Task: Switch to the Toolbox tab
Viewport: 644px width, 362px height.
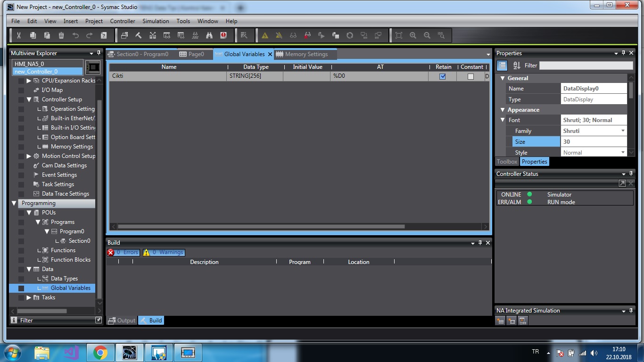Action: [507, 162]
